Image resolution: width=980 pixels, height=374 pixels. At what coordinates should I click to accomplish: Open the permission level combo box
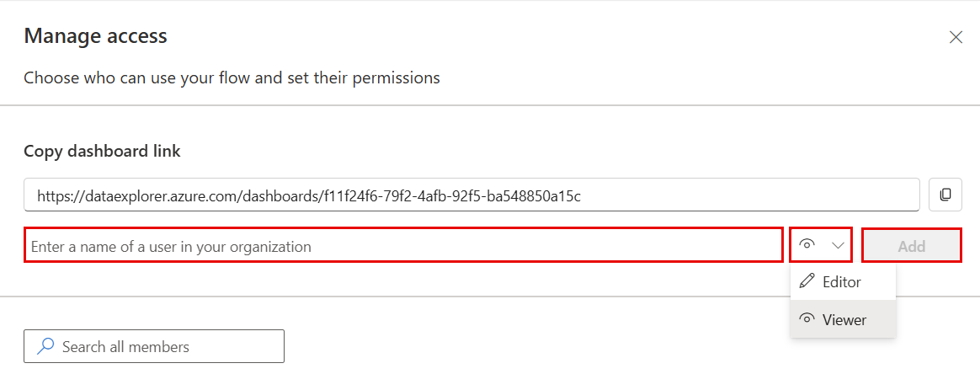(822, 245)
